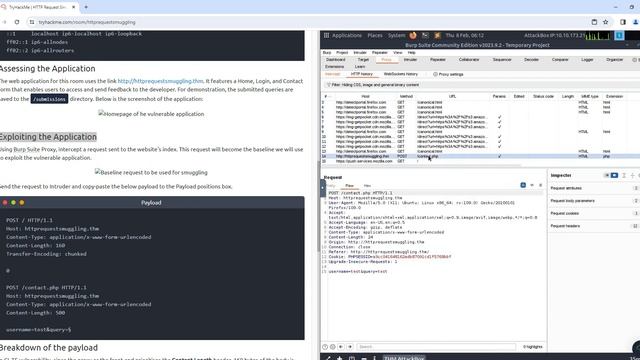Select the push.services.mozilla.com history row
Viewport: 640px width, 360px height.
pyautogui.click(x=481, y=161)
